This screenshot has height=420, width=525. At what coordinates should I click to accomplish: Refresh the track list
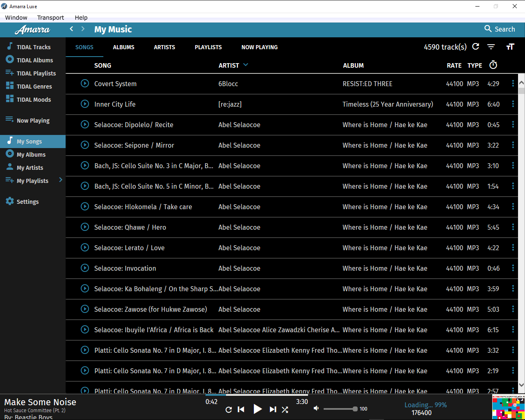pos(476,47)
